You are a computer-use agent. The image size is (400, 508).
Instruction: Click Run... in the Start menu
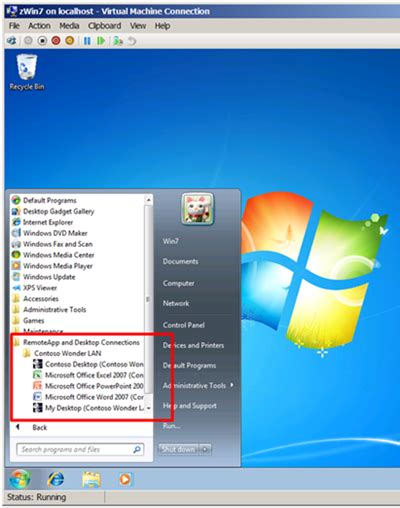pyautogui.click(x=171, y=426)
